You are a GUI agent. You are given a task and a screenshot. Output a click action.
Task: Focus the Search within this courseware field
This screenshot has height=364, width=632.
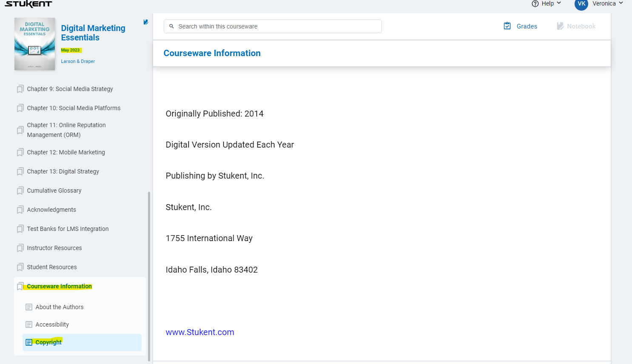(x=273, y=26)
